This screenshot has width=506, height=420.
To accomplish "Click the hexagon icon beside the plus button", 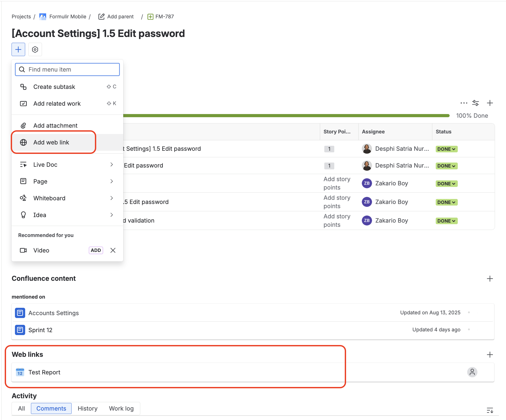I will point(35,49).
